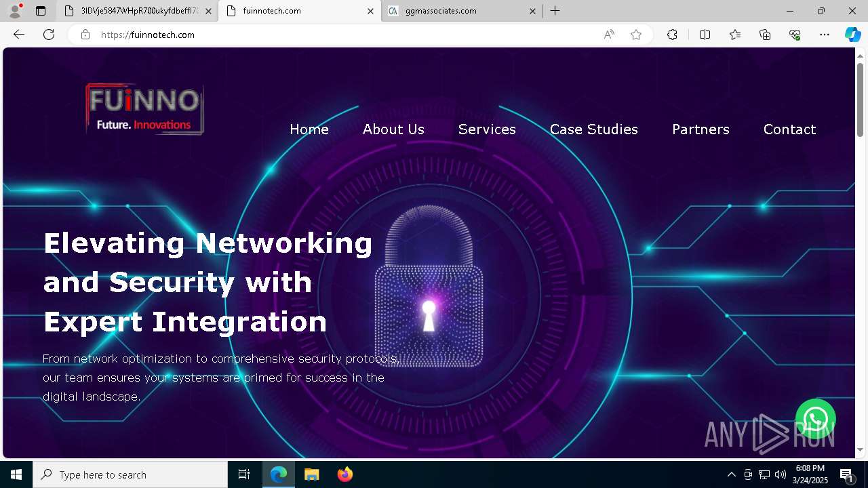868x488 pixels.
Task: Open the Partners page
Action: pyautogui.click(x=701, y=129)
